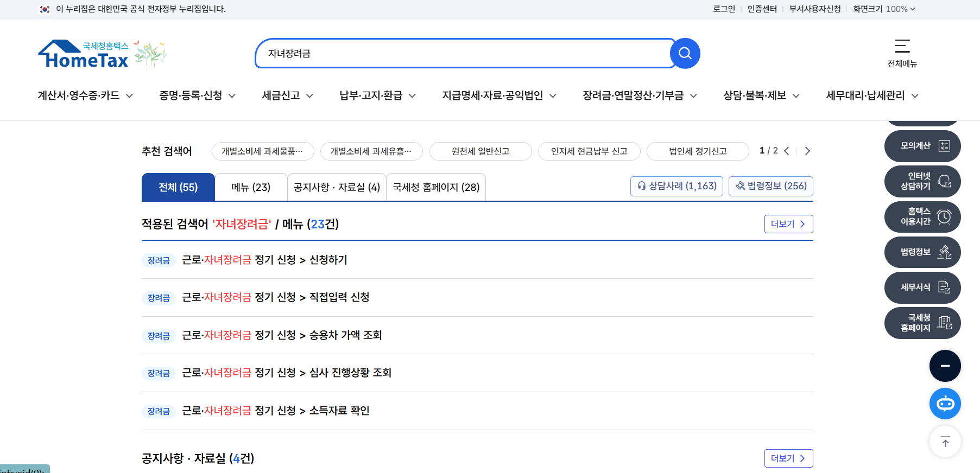Click the '1 / 2' page indicator
This screenshot has width=980, height=473.
768,151
